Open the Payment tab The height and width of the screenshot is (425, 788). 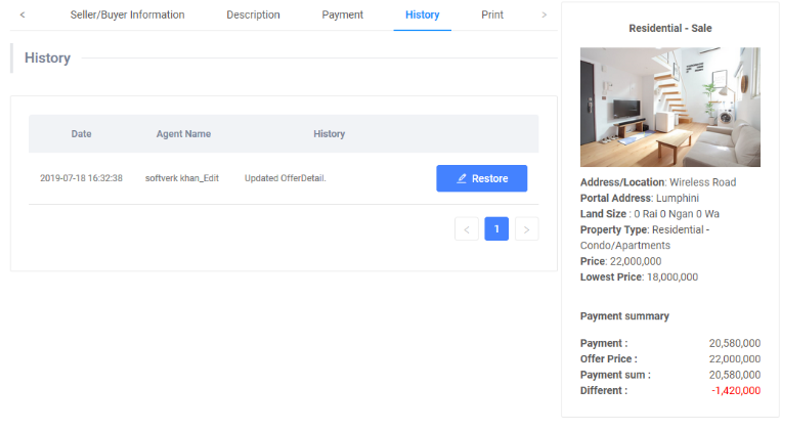[x=342, y=15]
